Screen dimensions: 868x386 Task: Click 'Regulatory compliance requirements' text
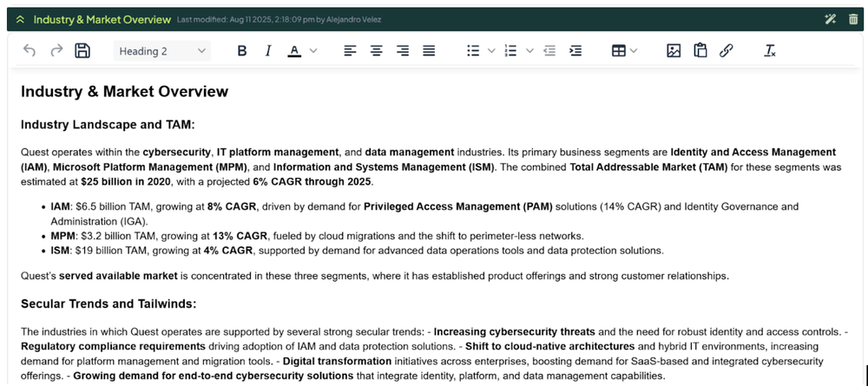click(113, 347)
